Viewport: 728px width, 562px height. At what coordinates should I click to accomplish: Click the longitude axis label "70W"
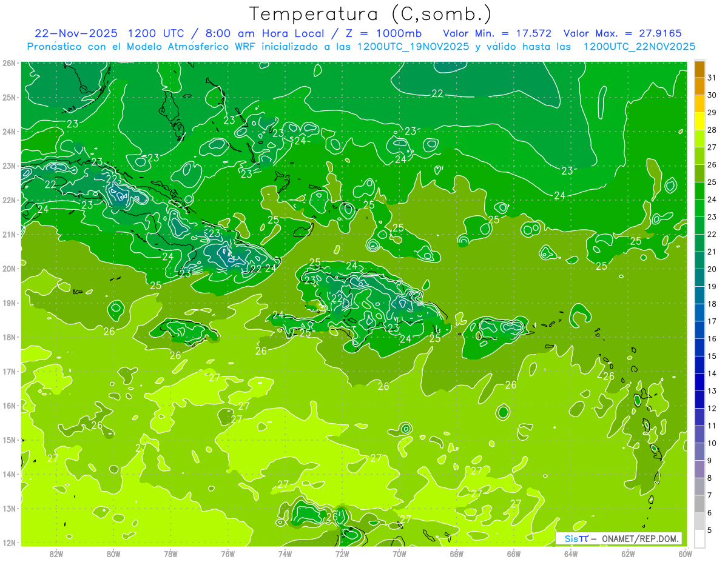coord(399,553)
